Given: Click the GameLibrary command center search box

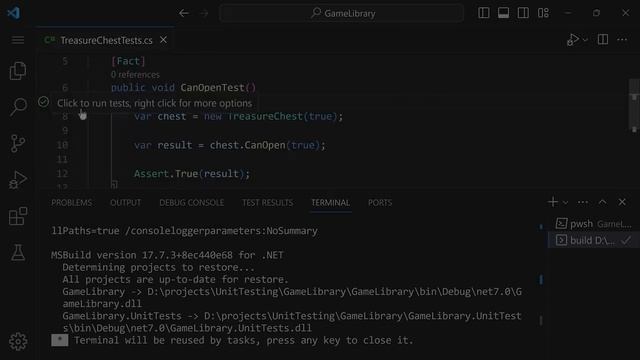Looking at the screenshot, I should (x=341, y=13).
